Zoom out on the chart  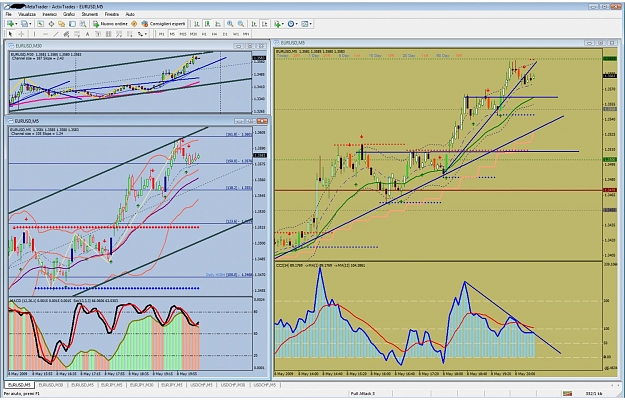coord(241,24)
